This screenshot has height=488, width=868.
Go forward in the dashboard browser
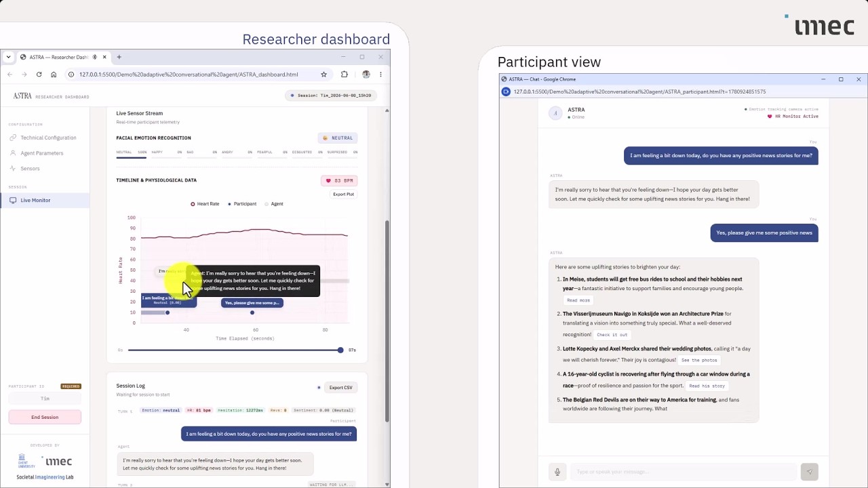24,75
